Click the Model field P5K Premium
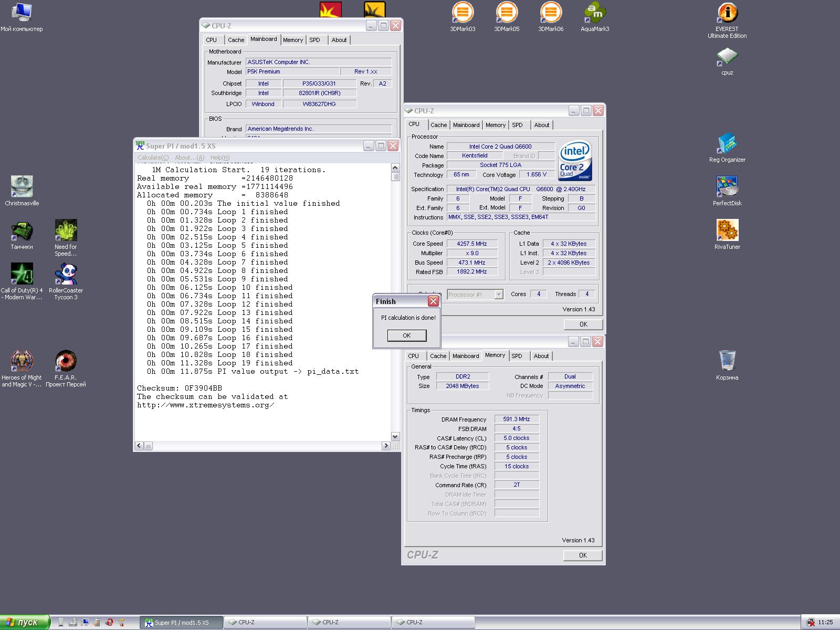This screenshot has width=840, height=630. tap(292, 71)
